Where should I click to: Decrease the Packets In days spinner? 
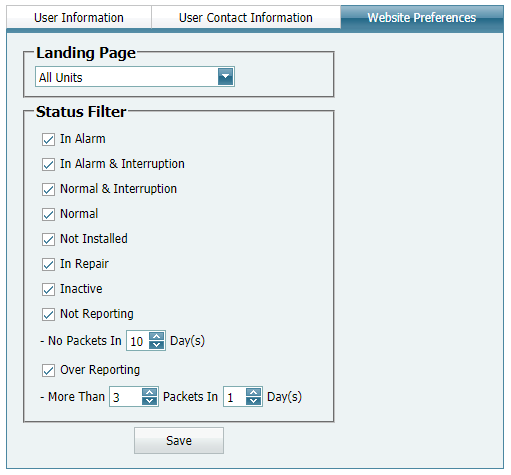253,401
